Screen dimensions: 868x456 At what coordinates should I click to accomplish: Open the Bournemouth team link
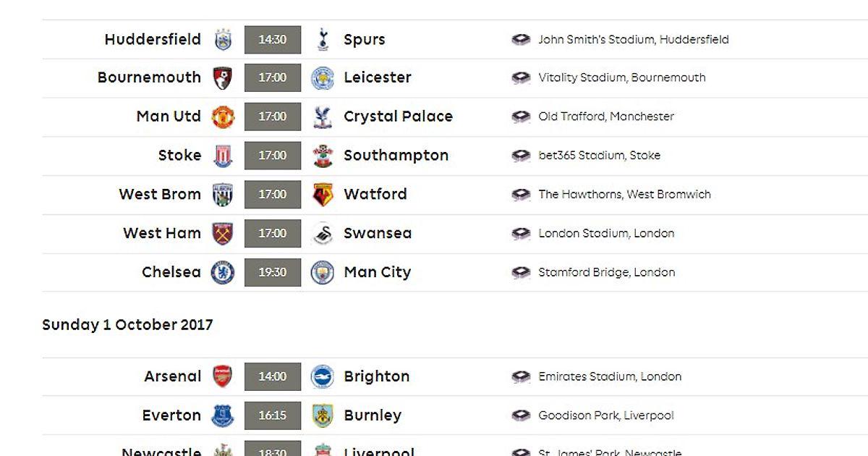pos(150,77)
